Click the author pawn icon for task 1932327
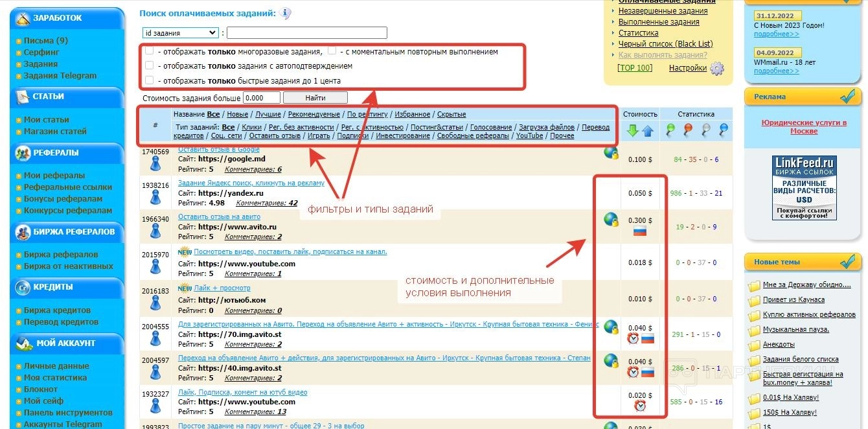Viewport: 868px width, 429px height. pos(155,406)
